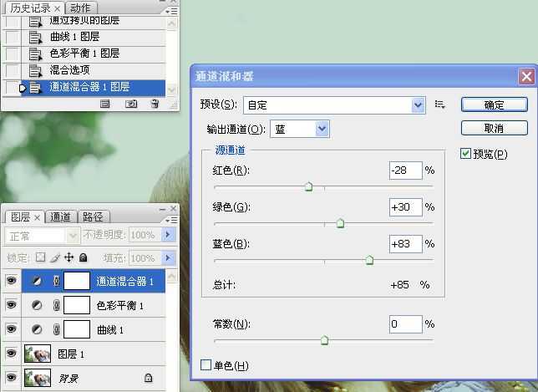This screenshot has width=538, height=392.
Task: Click the 取消 button
Action: [x=494, y=128]
